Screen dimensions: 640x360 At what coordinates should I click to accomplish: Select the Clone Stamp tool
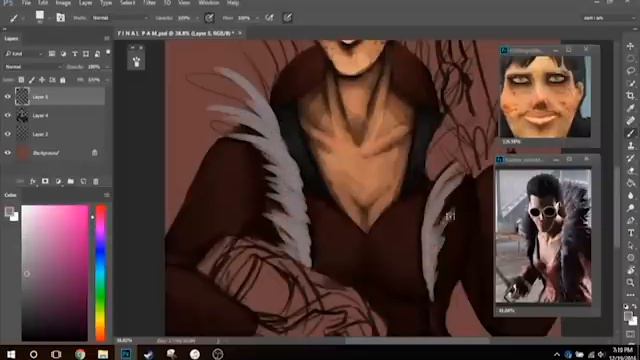(631, 146)
